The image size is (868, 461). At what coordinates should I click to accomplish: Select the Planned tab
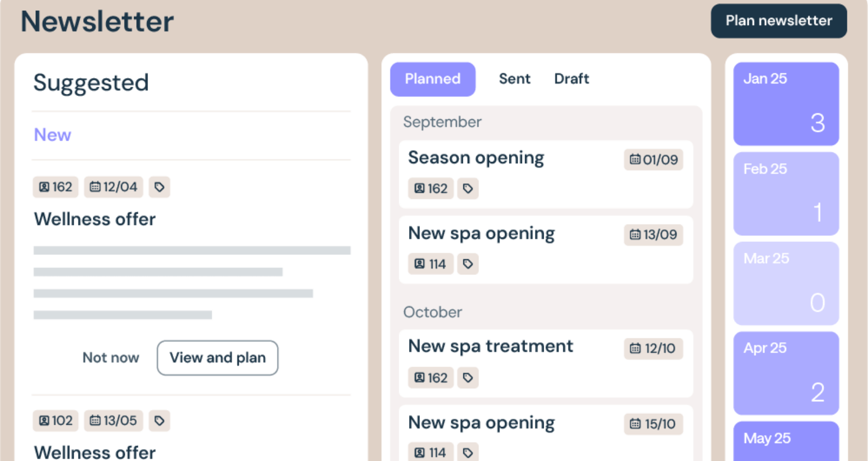(x=432, y=79)
